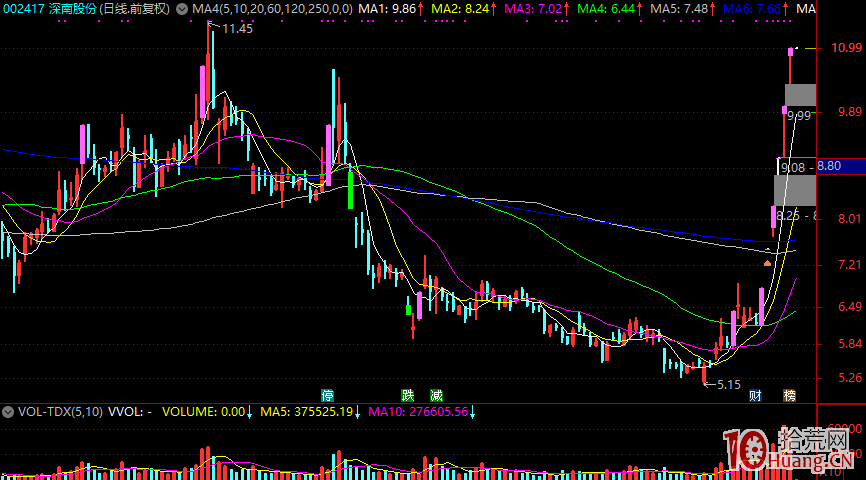Viewport: 866px width, 480px height.
Task: Click the orange up-arrow signal marker
Action: tap(767, 263)
